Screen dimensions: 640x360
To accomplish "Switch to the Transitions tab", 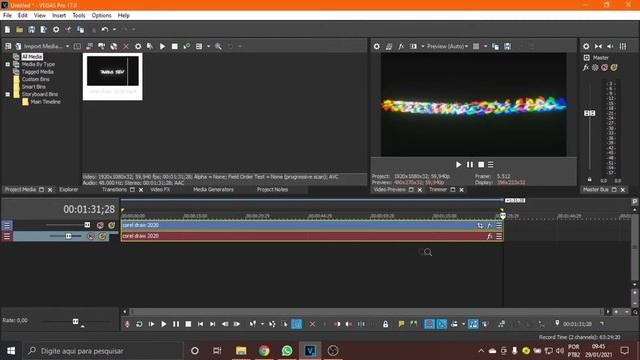I will (114, 190).
